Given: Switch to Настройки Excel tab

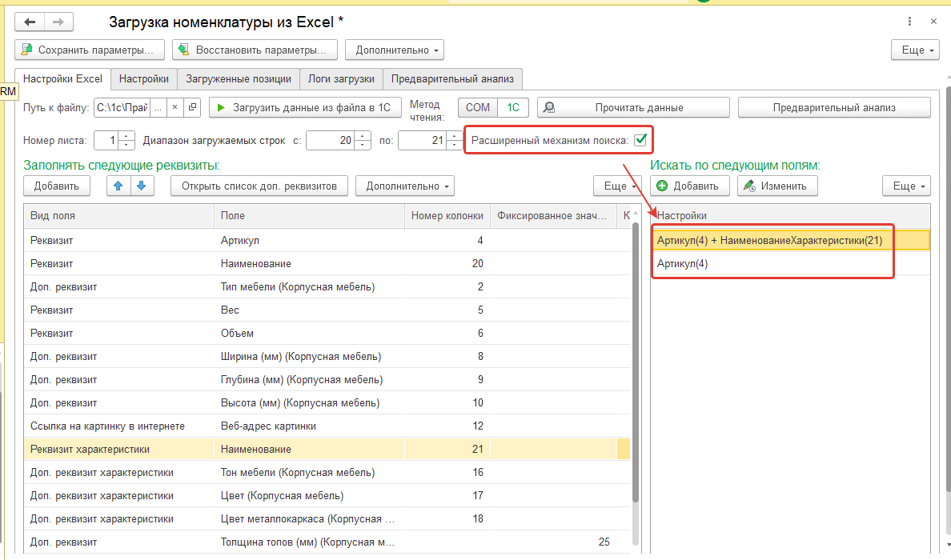Looking at the screenshot, I should [x=62, y=78].
